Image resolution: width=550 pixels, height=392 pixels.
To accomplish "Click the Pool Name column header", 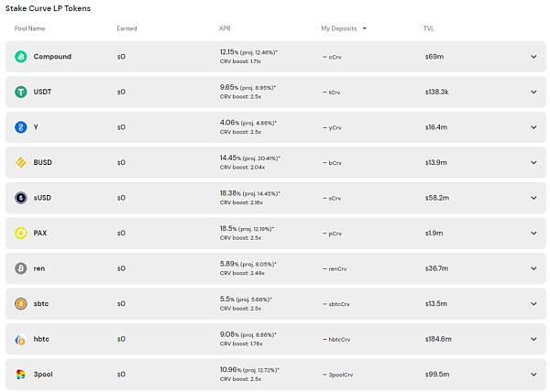I will pyautogui.click(x=29, y=28).
